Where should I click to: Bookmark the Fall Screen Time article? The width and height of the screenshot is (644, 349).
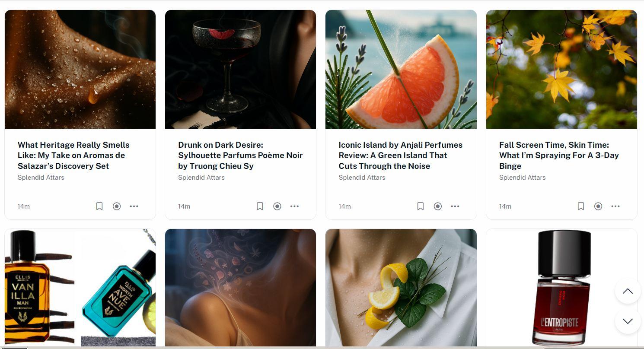point(581,206)
